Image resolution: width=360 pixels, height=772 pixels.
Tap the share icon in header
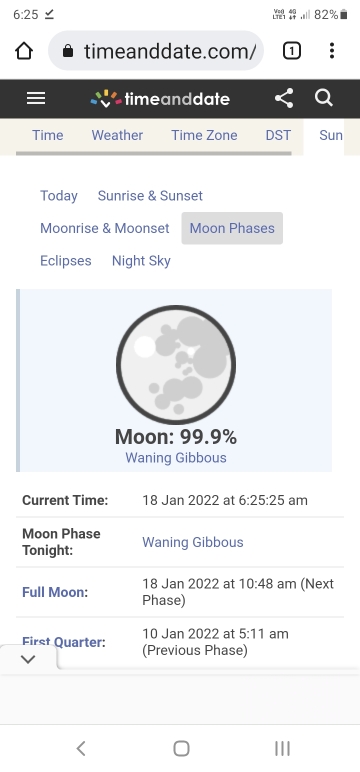coord(284,98)
